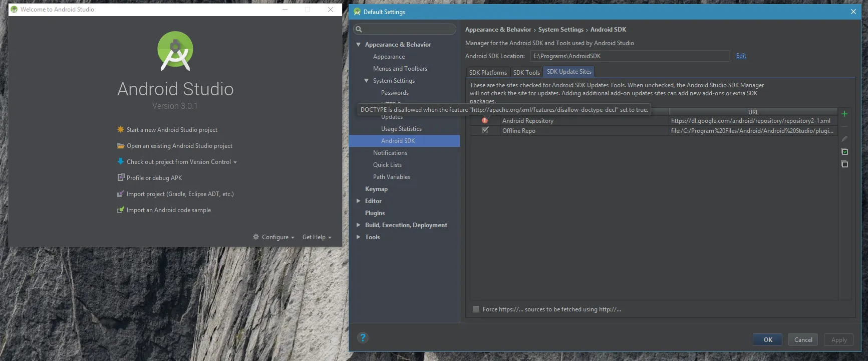The image size is (868, 361).
Task: Click the settings search input field
Action: 405,29
